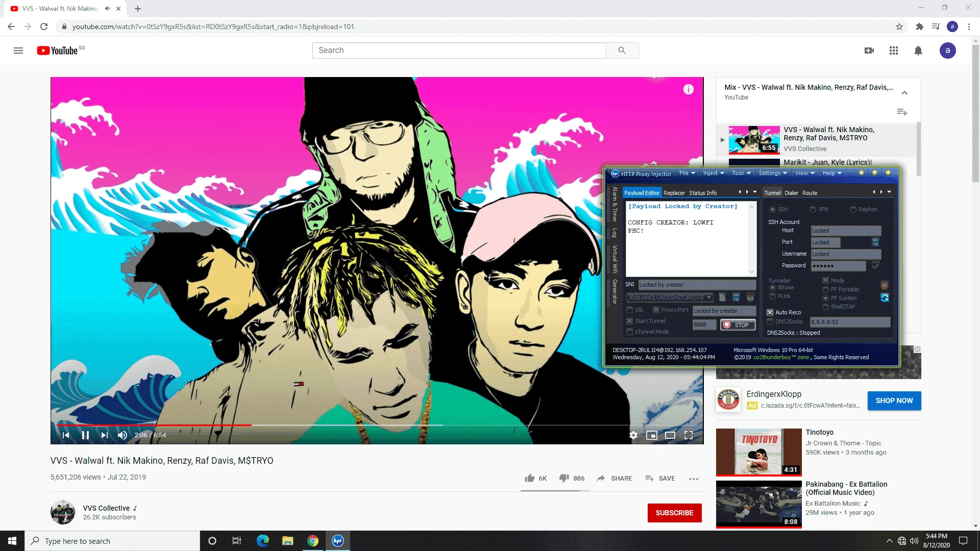Open the 30daysNOLOAD config dropdown

pyautogui.click(x=670, y=297)
